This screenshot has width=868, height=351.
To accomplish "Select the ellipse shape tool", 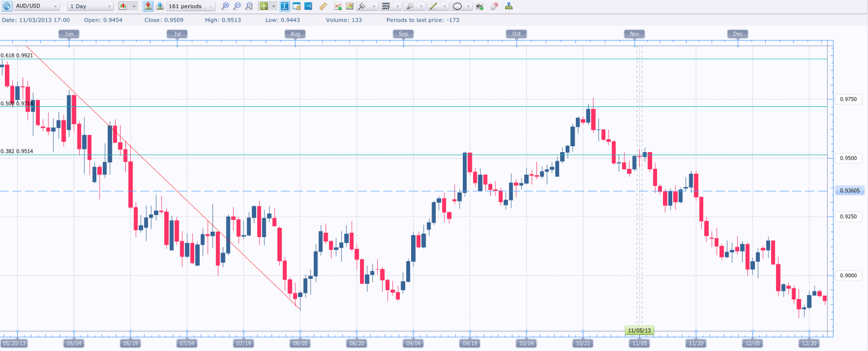I will pyautogui.click(x=457, y=6).
